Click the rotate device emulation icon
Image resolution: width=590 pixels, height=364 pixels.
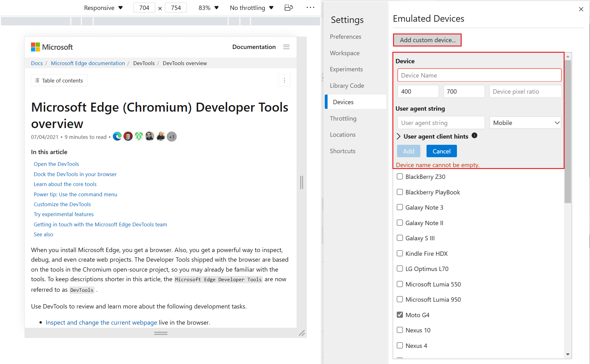[288, 7]
